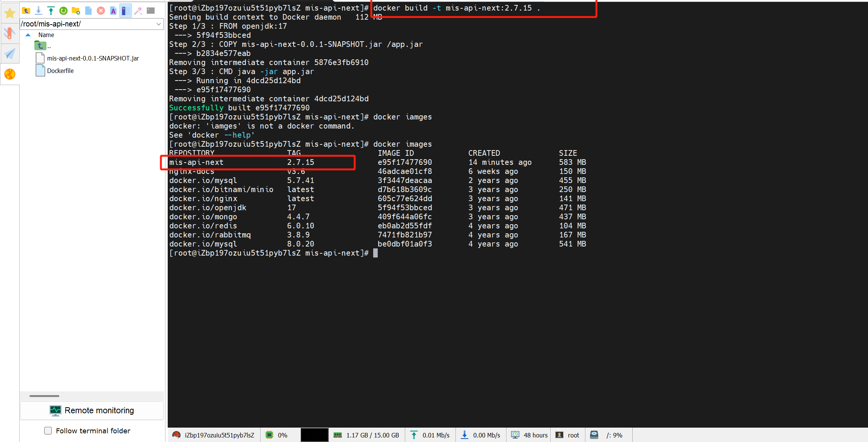The width and height of the screenshot is (868, 442).
Task: Create a new folder via toolbar icon
Action: [x=76, y=11]
